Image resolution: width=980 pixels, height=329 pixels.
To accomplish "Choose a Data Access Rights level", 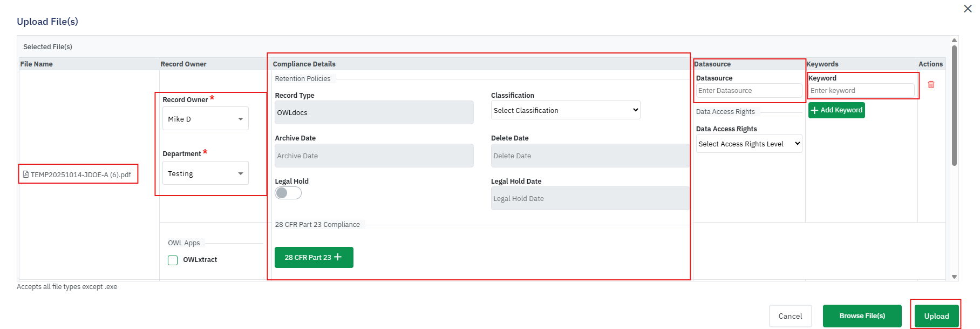I will click(748, 144).
